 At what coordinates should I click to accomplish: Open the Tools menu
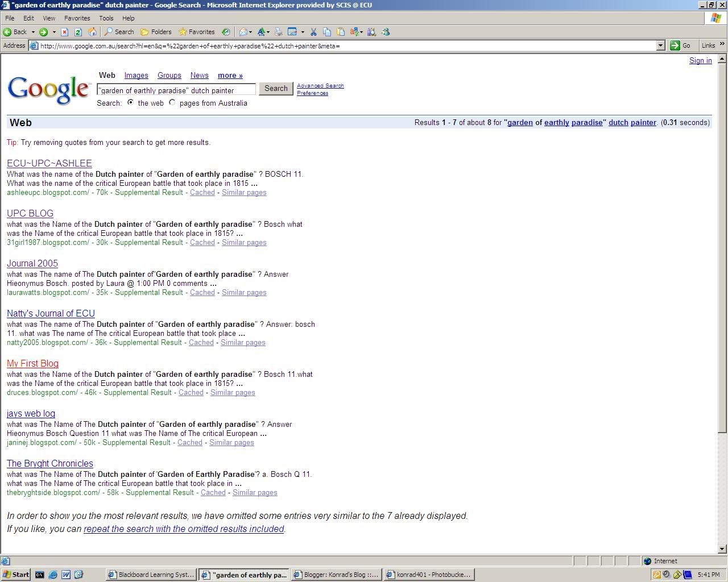click(106, 18)
